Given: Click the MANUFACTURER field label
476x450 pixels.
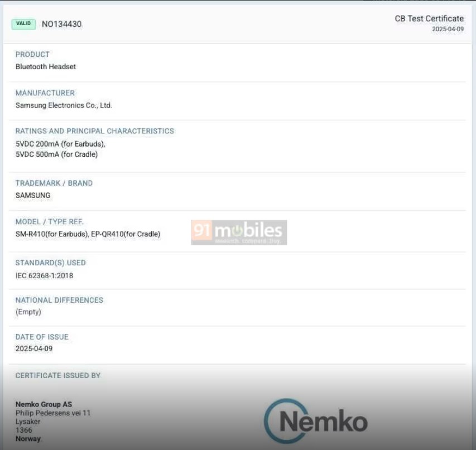Looking at the screenshot, I should 45,93.
